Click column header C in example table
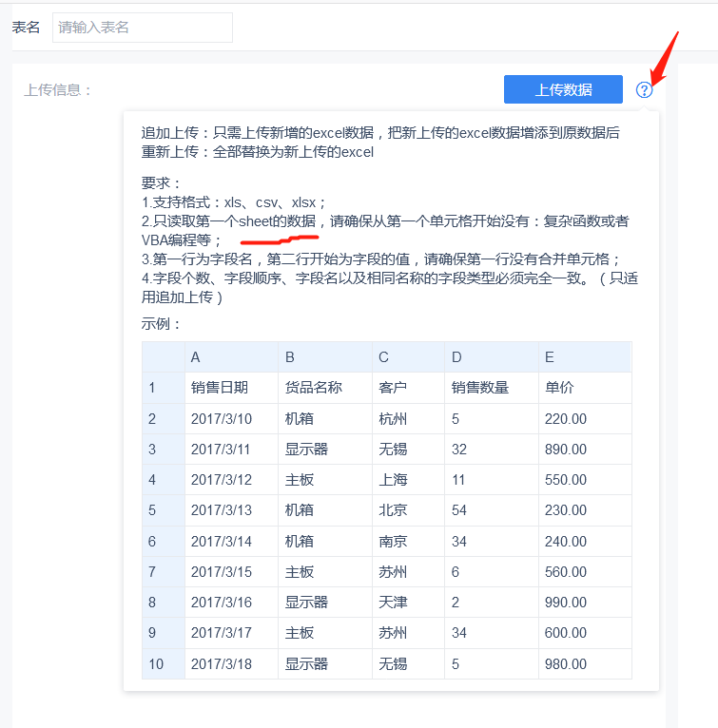Image resolution: width=718 pixels, height=728 pixels. [x=408, y=357]
